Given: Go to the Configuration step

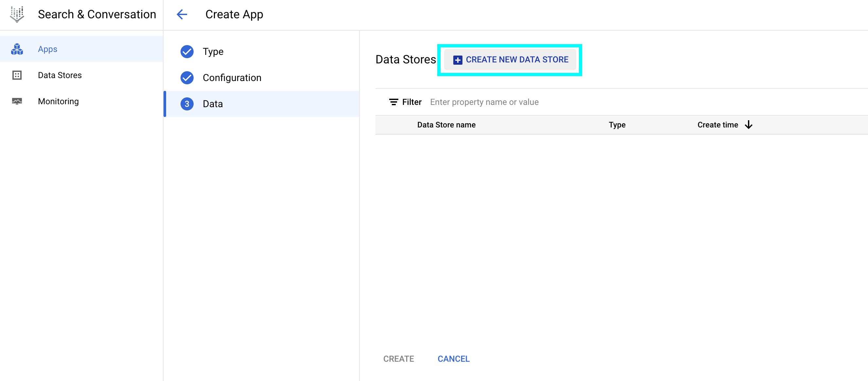Looking at the screenshot, I should pos(232,78).
